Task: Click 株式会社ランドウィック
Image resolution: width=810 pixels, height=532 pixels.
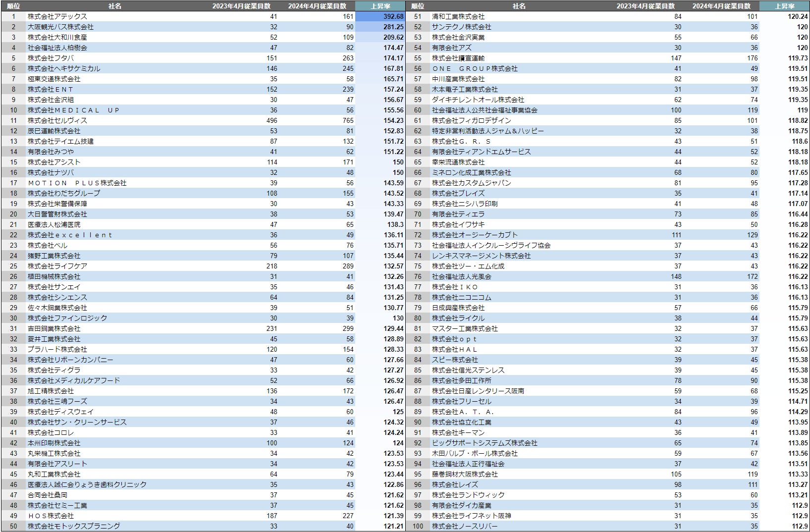Action: pyautogui.click(x=468, y=495)
